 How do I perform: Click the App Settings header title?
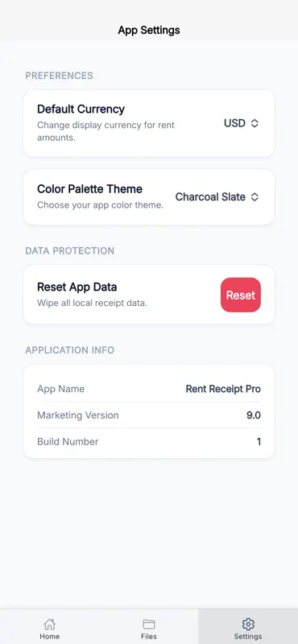[x=149, y=30]
